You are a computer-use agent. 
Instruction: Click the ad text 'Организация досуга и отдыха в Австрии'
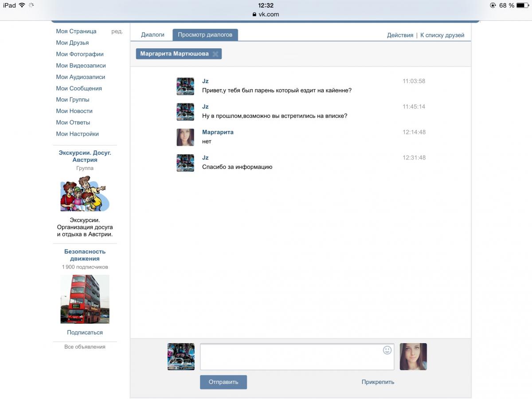(x=85, y=231)
